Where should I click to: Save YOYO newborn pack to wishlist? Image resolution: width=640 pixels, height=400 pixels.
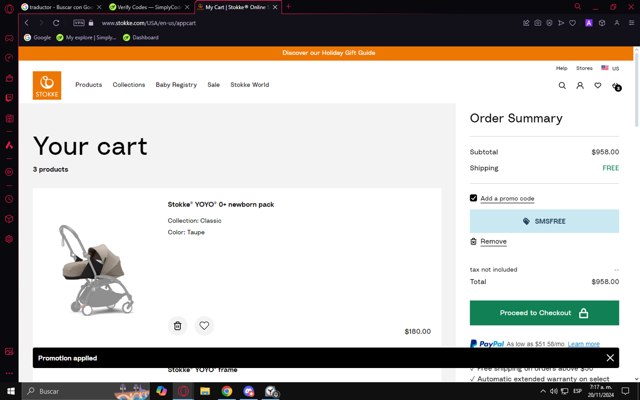pyautogui.click(x=204, y=326)
